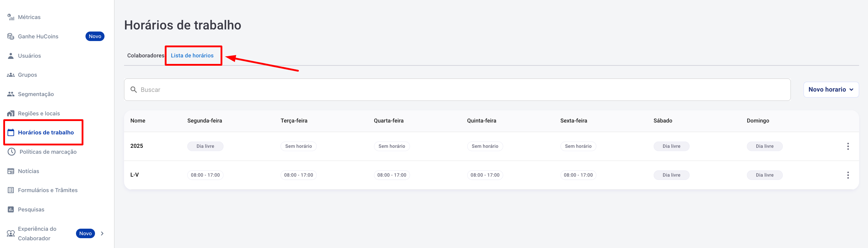Open Segmentação in the sidebar
The height and width of the screenshot is (248, 868).
36,94
